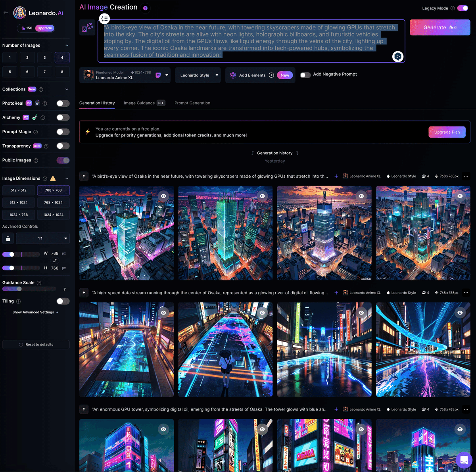Collapse Show Advanced Settings
Viewport: 476px width, 472px height.
(35, 312)
